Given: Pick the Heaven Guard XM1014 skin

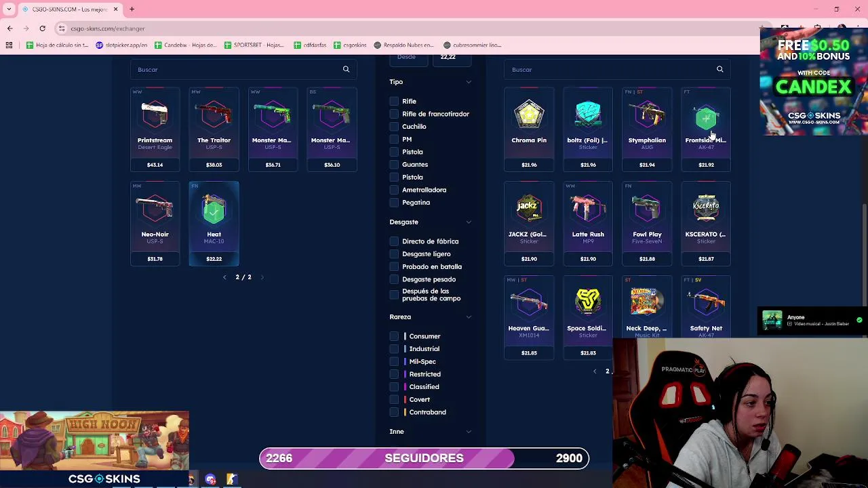Looking at the screenshot, I should [529, 318].
